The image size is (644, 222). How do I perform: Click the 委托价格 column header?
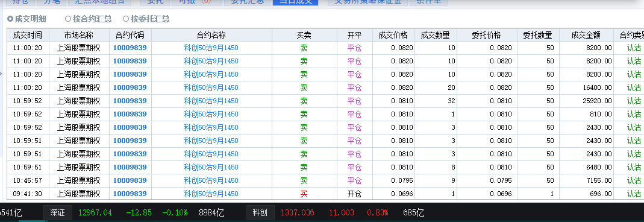pos(487,35)
